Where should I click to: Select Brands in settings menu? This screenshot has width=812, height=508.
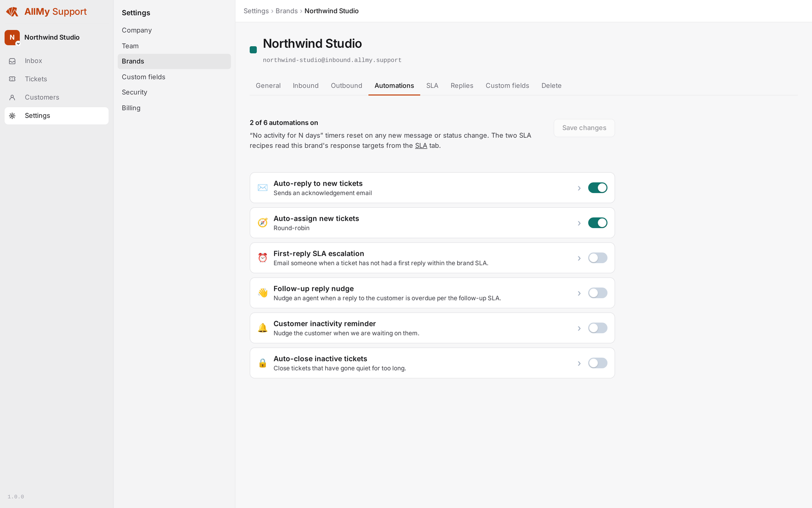click(174, 61)
